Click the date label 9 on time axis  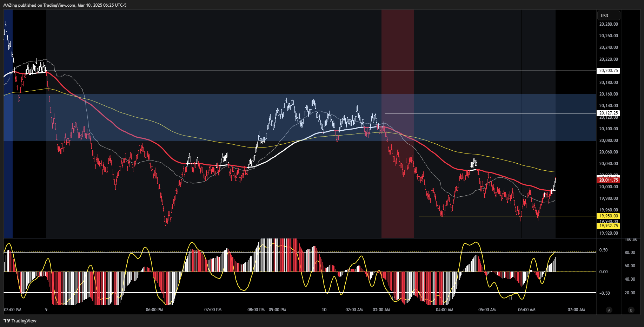(46, 310)
